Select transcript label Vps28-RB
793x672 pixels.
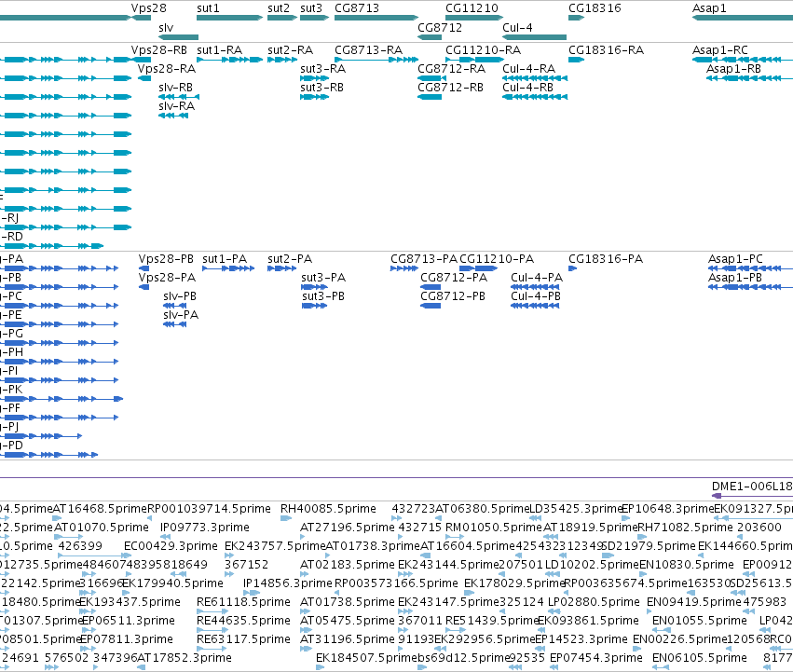pos(159,50)
